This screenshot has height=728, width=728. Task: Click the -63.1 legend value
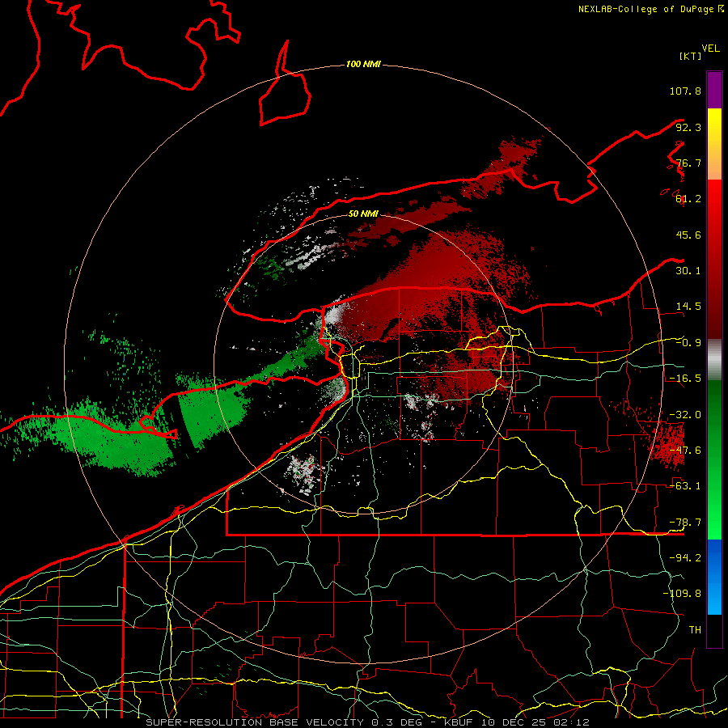[685, 486]
